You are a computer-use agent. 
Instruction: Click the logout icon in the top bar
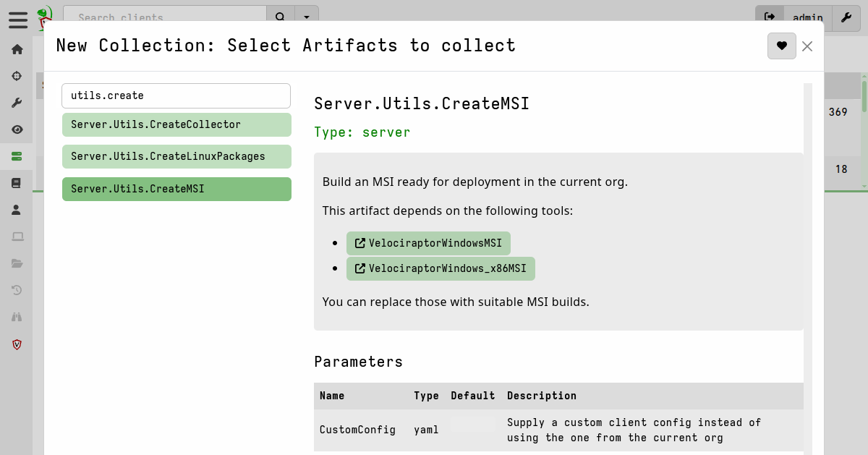click(770, 18)
